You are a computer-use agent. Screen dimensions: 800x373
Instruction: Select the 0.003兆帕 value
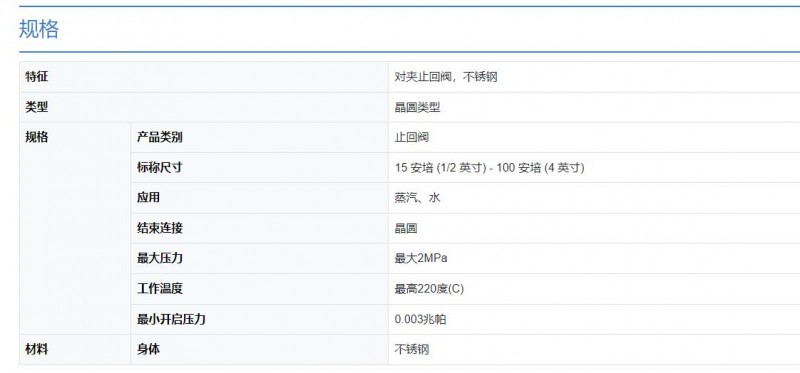coord(420,319)
